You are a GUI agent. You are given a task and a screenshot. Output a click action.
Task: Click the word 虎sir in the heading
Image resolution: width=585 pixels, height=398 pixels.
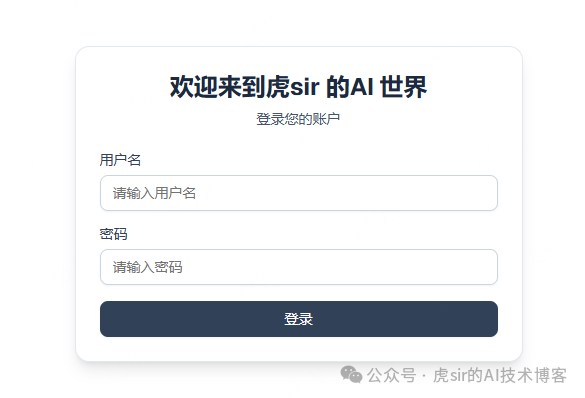(292, 87)
